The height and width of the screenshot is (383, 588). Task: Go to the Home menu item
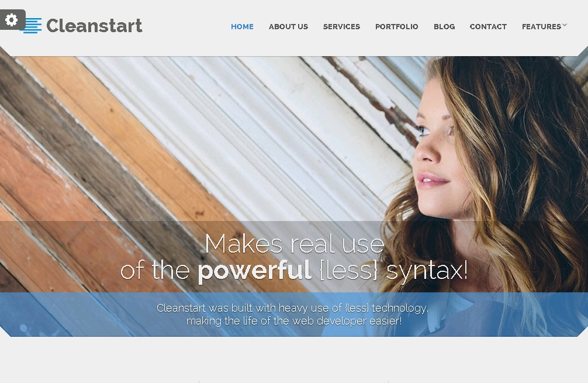(242, 27)
